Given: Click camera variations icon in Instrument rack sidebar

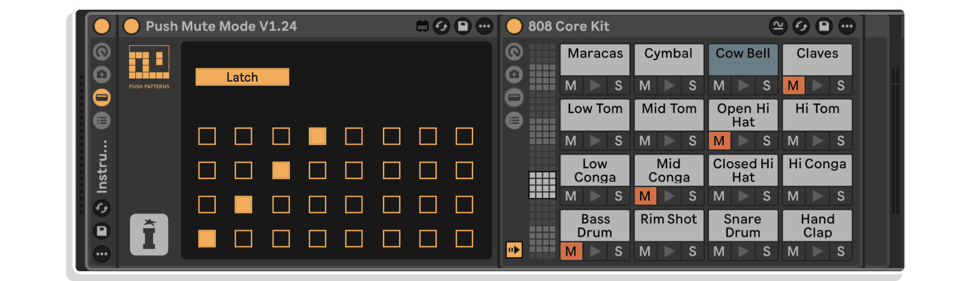Looking at the screenshot, I should (x=102, y=74).
